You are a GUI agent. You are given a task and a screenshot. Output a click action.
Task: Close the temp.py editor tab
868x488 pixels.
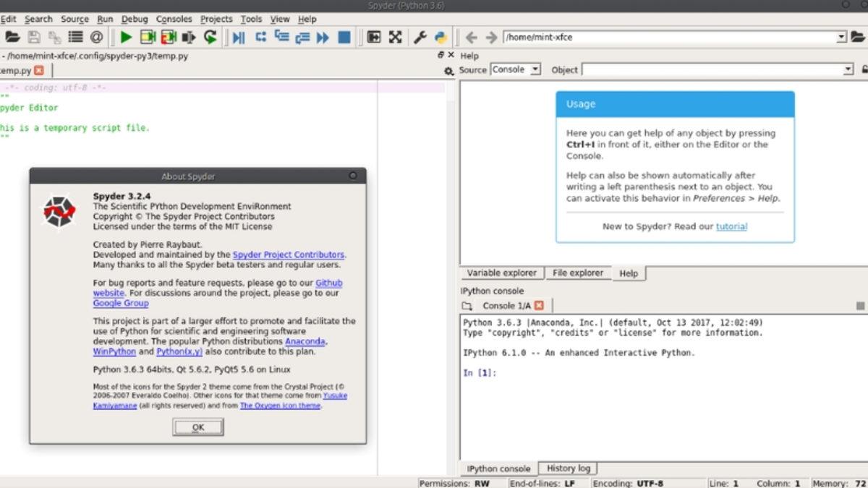[39, 70]
